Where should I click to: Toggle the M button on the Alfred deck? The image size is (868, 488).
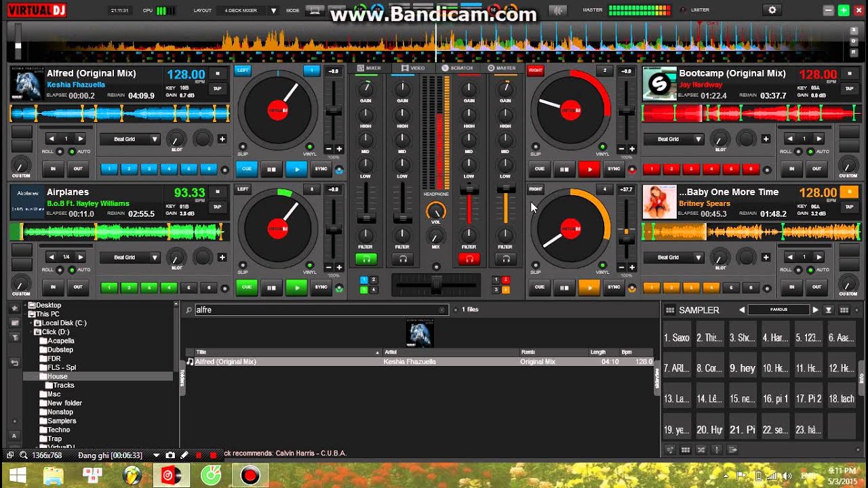pos(217,73)
